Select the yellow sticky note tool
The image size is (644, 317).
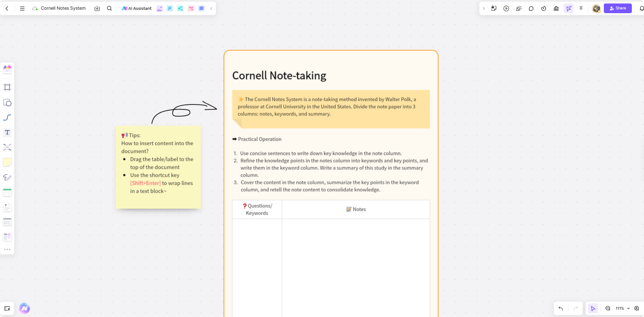click(x=7, y=162)
